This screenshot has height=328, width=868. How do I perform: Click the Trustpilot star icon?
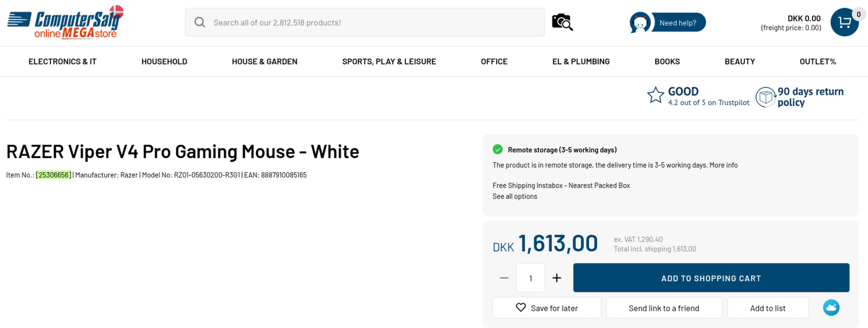(x=655, y=96)
